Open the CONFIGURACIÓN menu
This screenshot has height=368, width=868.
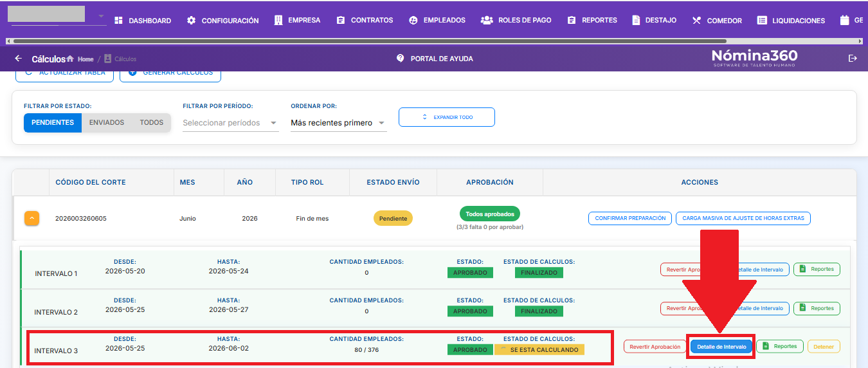pos(223,21)
